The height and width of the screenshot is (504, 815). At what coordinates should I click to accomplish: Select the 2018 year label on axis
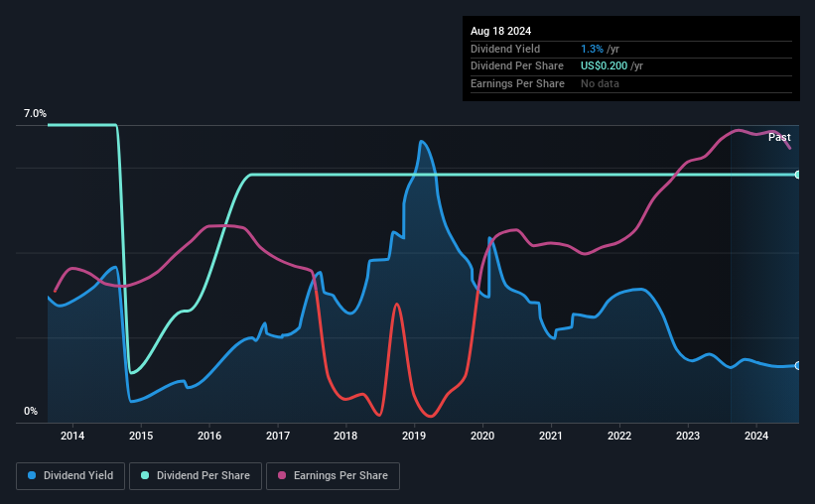(345, 435)
